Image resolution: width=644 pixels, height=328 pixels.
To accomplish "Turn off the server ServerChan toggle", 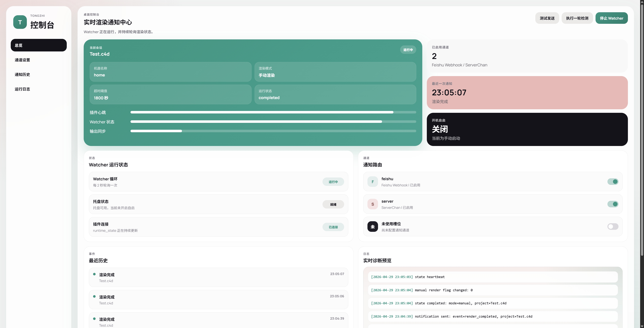I will coord(613,204).
